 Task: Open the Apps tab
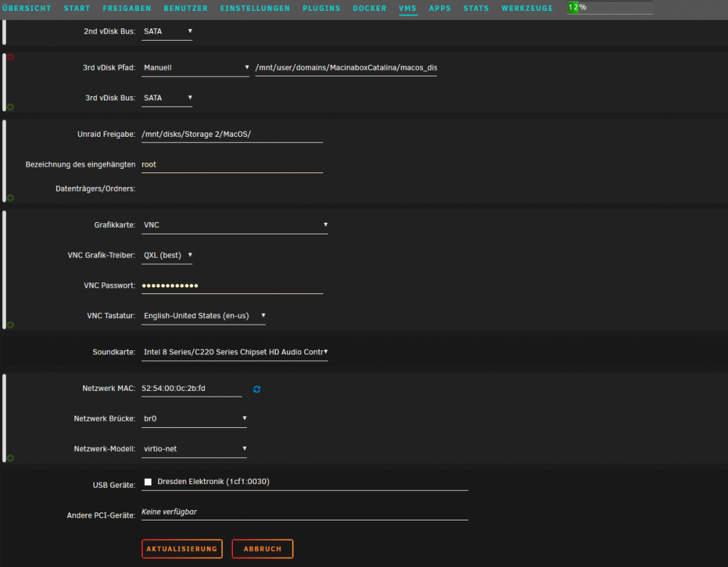440,8
